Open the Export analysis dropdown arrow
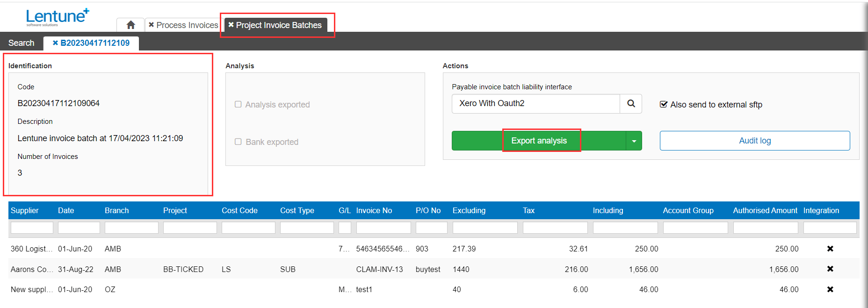 [x=634, y=141]
